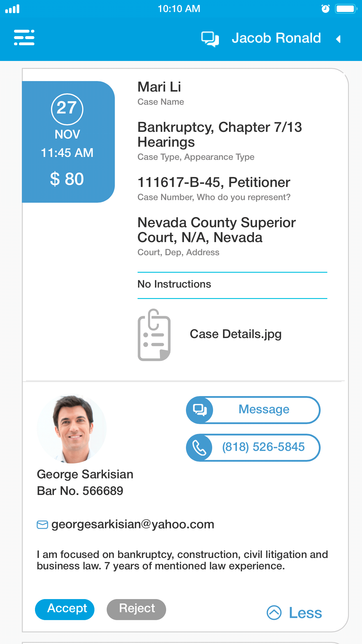Tap the battery indicator icon
The image size is (362, 644).
(x=346, y=9)
